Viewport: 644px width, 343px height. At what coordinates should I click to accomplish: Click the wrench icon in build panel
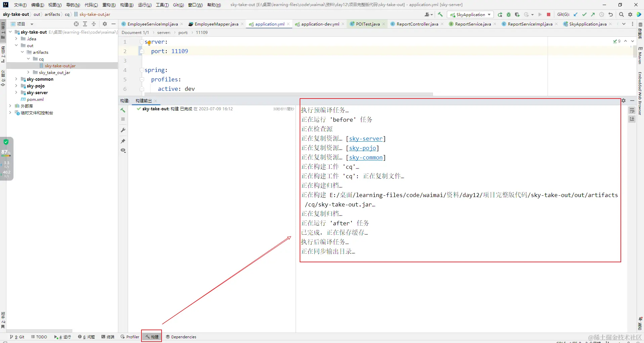123,130
